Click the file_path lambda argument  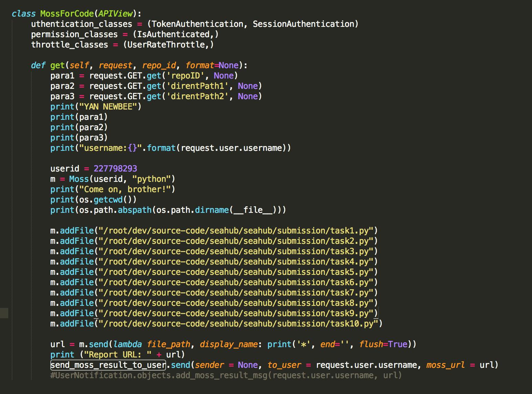[x=168, y=344]
